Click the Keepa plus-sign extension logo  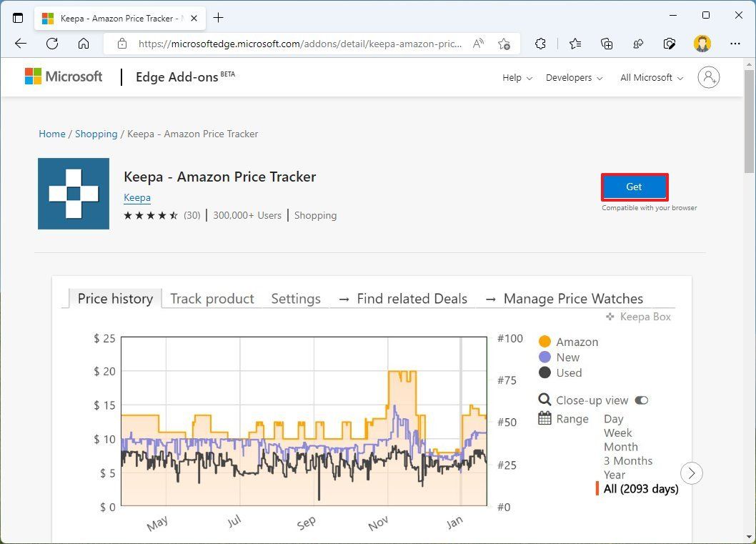(x=73, y=193)
